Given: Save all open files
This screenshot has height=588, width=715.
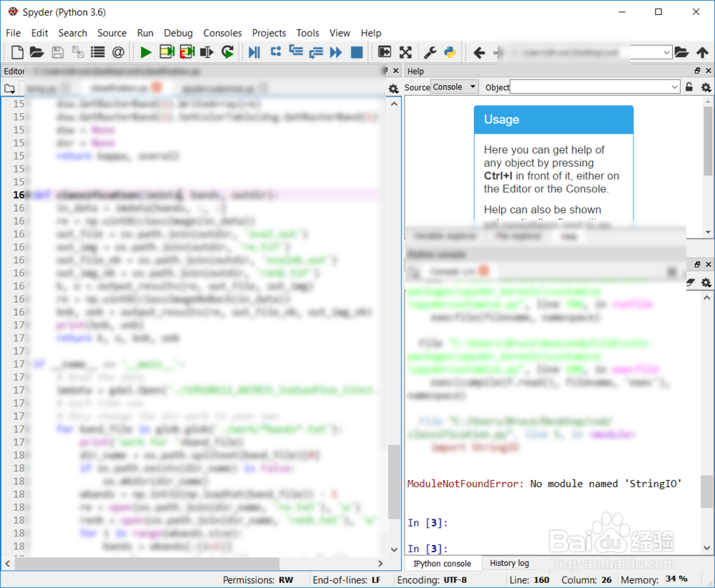Looking at the screenshot, I should click(78, 52).
